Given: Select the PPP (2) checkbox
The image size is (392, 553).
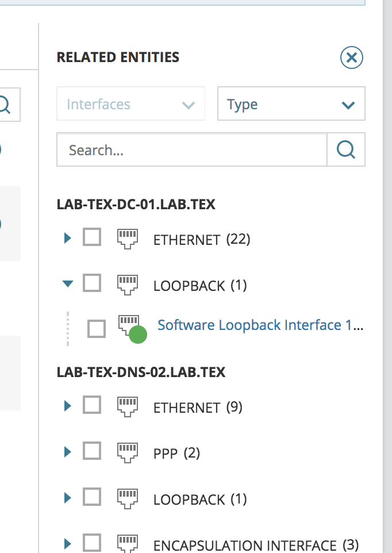Looking at the screenshot, I should (92, 451).
